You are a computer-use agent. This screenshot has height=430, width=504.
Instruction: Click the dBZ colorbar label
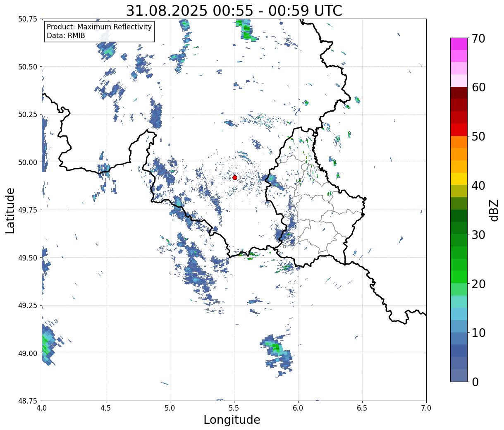pyautogui.click(x=494, y=210)
